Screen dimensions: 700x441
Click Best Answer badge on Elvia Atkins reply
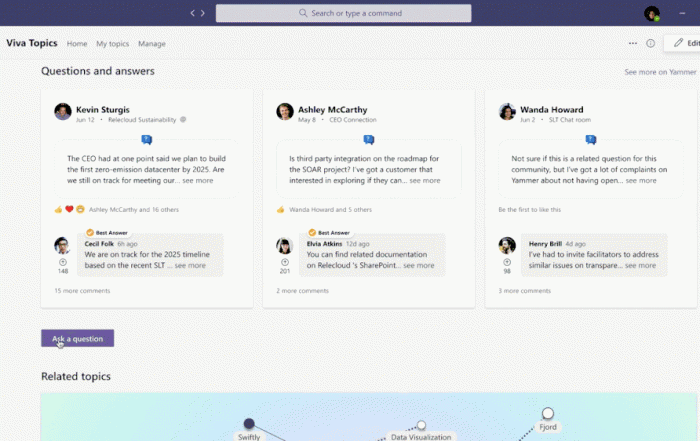click(329, 233)
